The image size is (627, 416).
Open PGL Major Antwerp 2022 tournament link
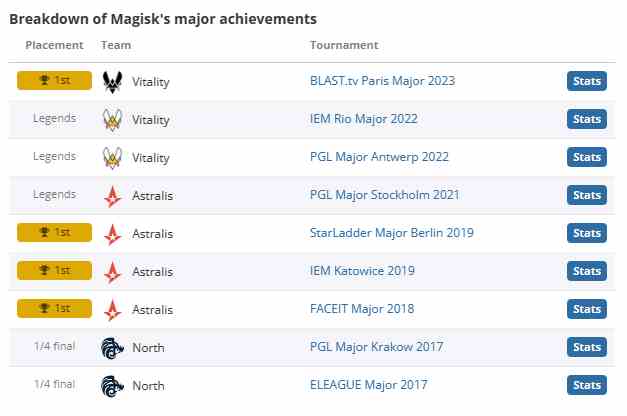pyautogui.click(x=379, y=157)
